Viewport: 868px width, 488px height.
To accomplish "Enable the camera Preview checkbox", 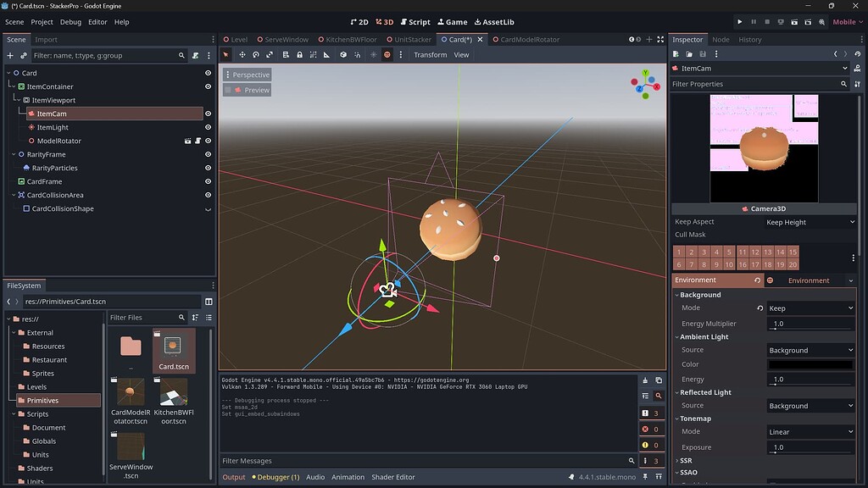I will [226, 90].
